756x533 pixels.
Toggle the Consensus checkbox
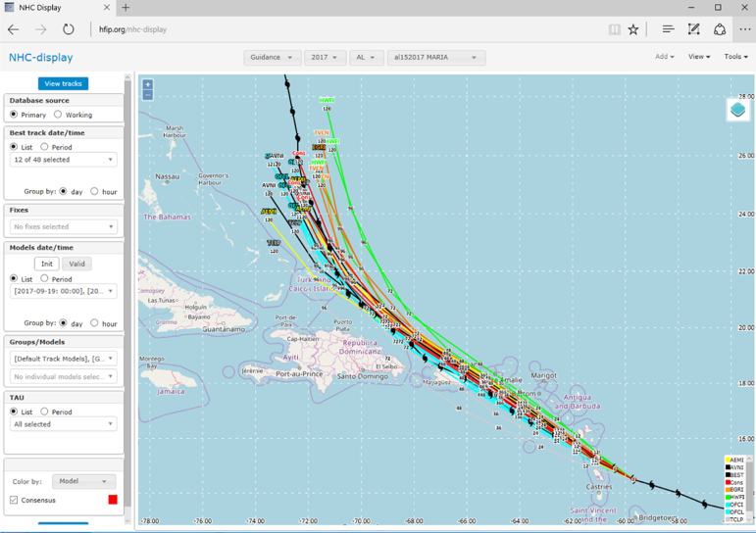pos(14,500)
